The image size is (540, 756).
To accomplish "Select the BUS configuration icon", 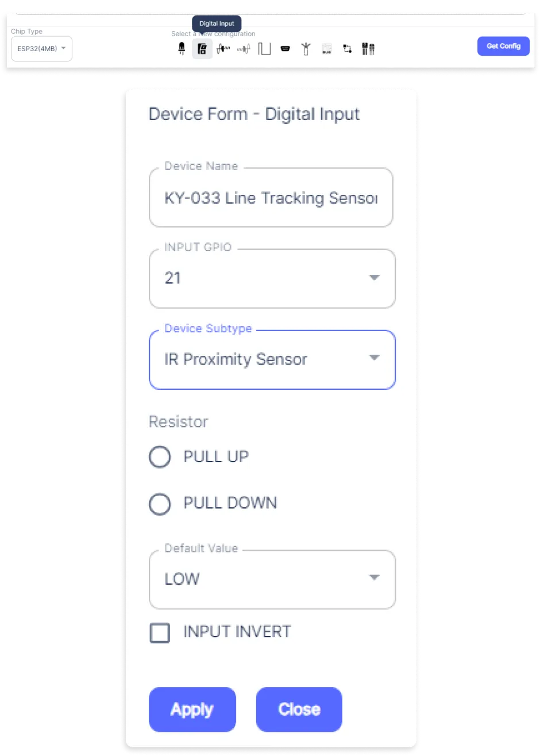I will click(326, 49).
